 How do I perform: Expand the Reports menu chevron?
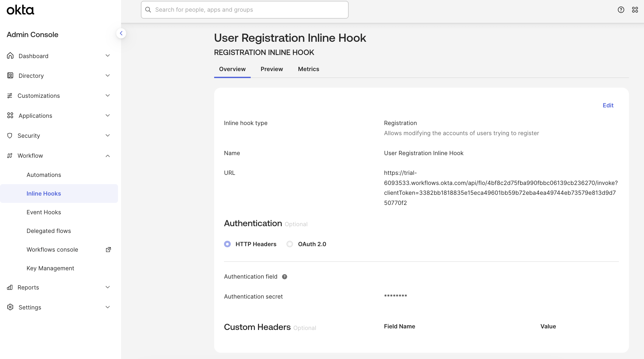(108, 287)
